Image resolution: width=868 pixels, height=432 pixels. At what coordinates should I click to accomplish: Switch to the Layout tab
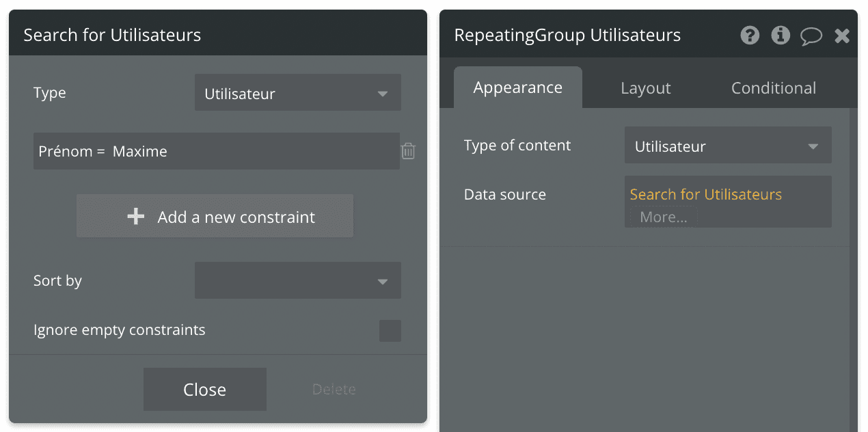pos(645,88)
